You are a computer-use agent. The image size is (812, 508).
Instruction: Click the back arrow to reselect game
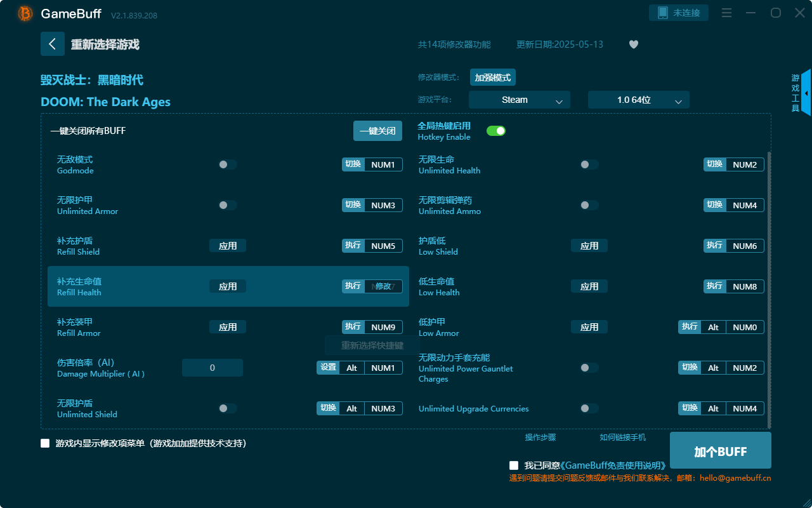[53, 44]
